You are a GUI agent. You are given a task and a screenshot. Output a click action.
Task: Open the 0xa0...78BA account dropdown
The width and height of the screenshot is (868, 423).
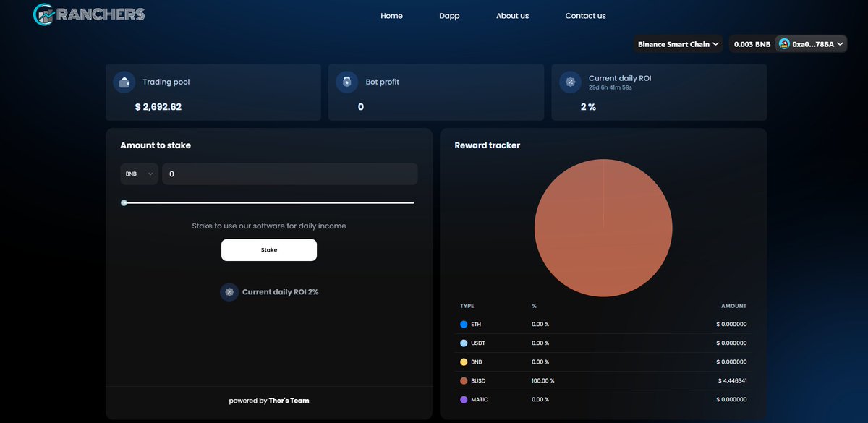click(810, 44)
